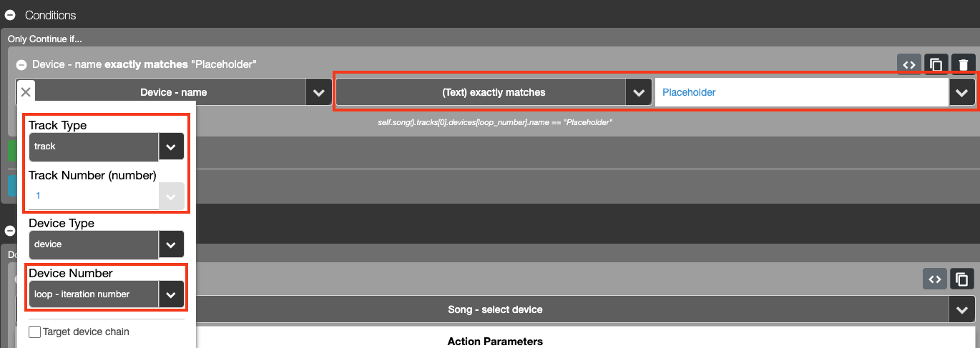The image size is (980, 348).
Task: Collapse the Device name condition row
Action: pyautogui.click(x=21, y=65)
